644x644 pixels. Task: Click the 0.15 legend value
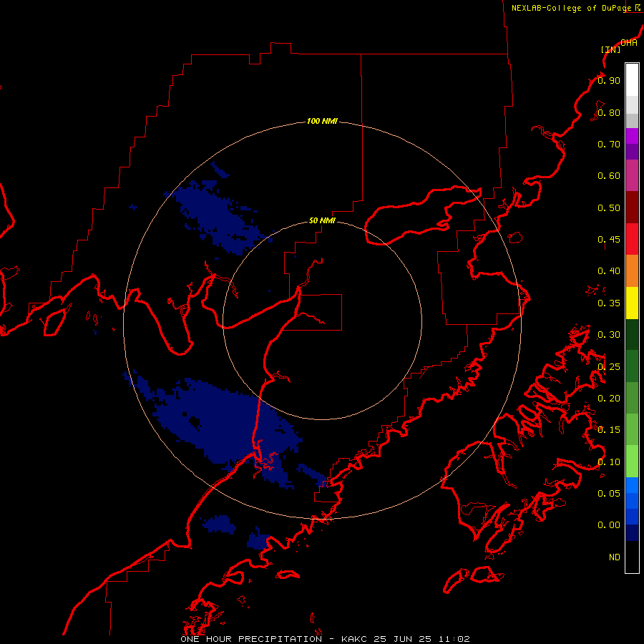coord(609,430)
